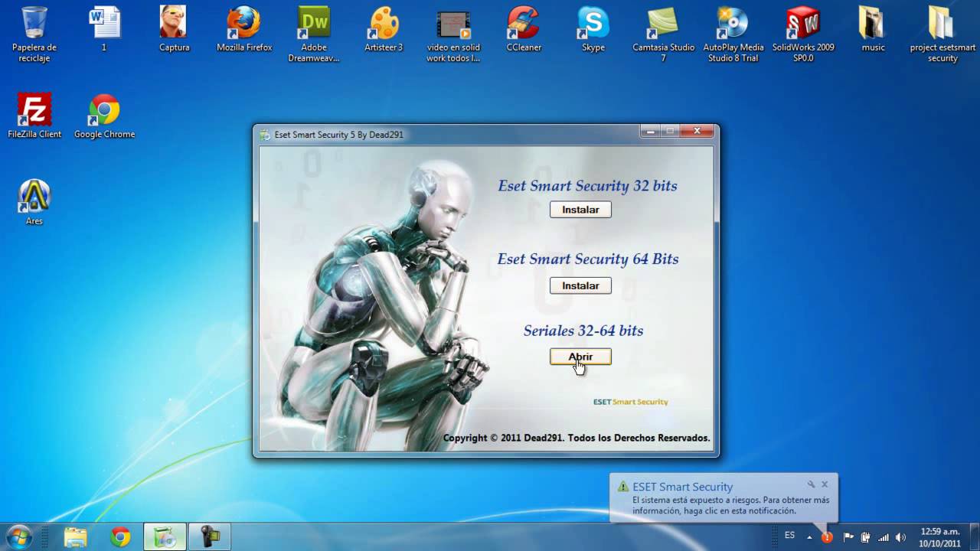Open the Camtasia recorder taskbar item
This screenshot has width=980, height=551.
(x=210, y=537)
